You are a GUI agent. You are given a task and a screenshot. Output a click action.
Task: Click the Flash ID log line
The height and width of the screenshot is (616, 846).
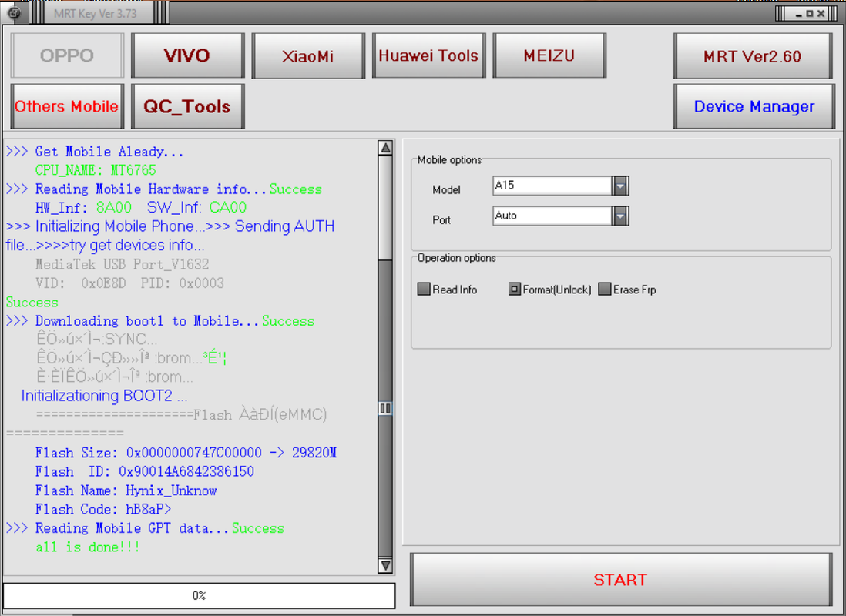tap(145, 471)
